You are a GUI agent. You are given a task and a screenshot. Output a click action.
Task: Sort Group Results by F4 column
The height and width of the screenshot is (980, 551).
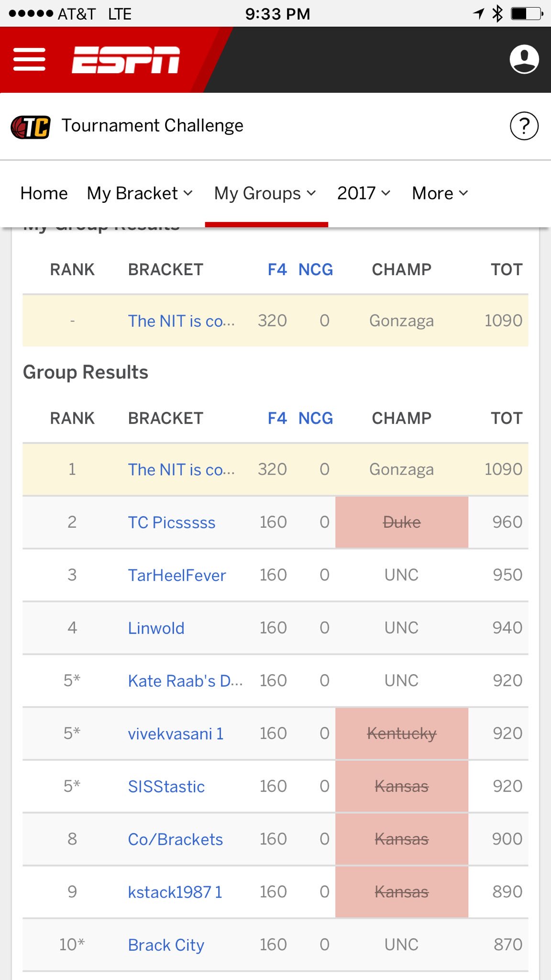[277, 418]
